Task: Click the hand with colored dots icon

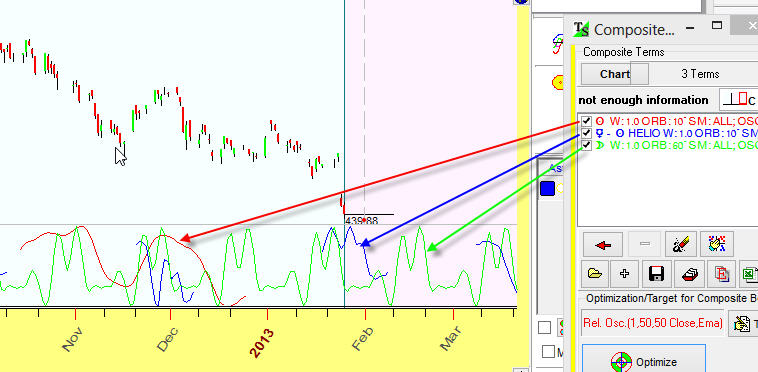Action: pyautogui.click(x=717, y=244)
